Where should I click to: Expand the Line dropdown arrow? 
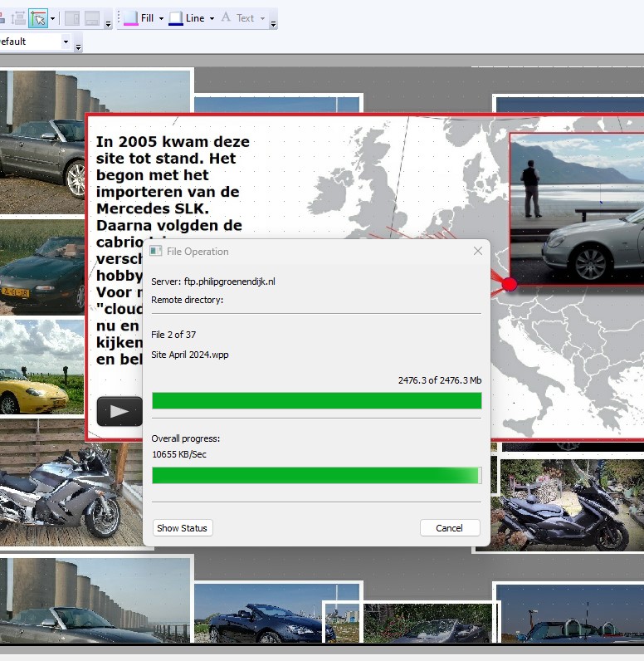(212, 18)
